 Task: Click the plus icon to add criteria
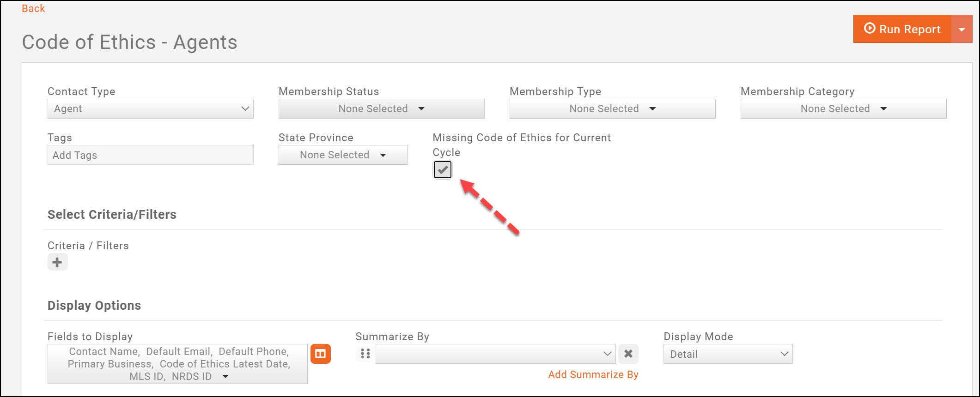(x=57, y=262)
